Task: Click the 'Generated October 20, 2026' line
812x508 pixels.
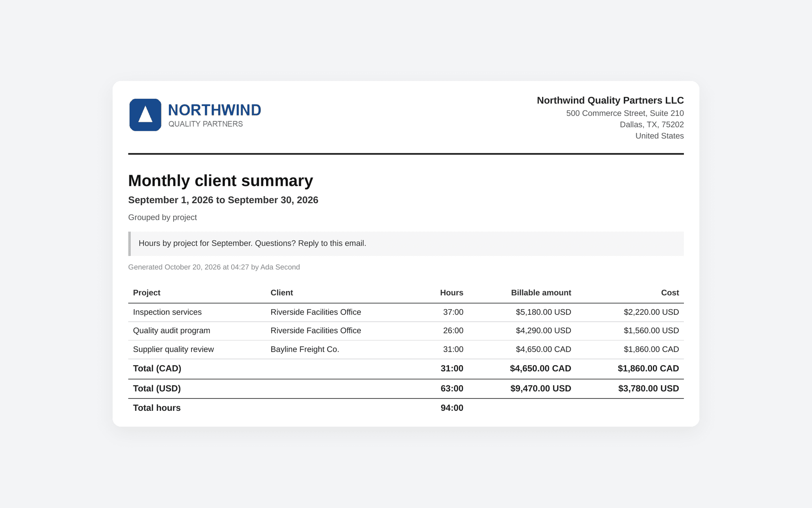Action: [214, 267]
